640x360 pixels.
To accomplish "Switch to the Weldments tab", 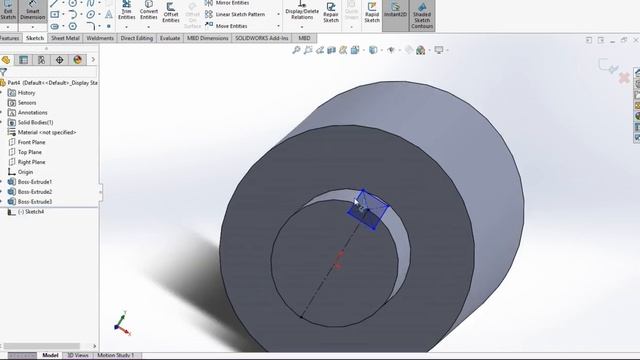I will 100,38.
